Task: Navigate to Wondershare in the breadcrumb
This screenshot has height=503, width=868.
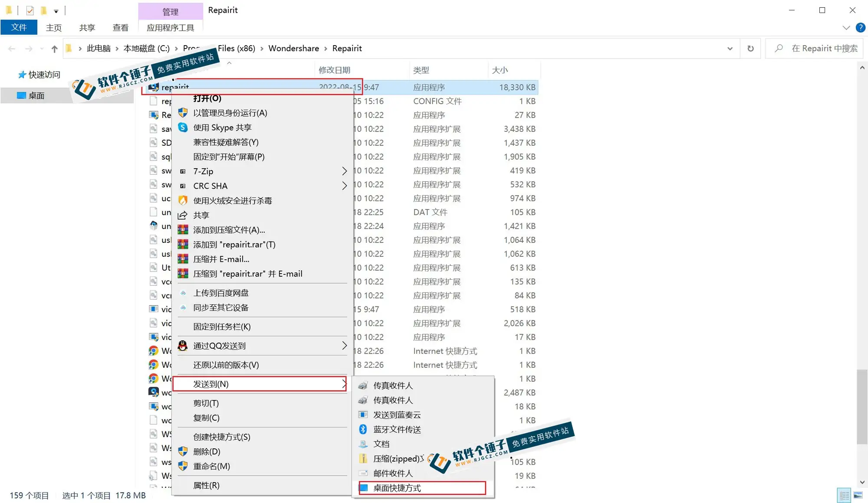Action: coord(294,48)
